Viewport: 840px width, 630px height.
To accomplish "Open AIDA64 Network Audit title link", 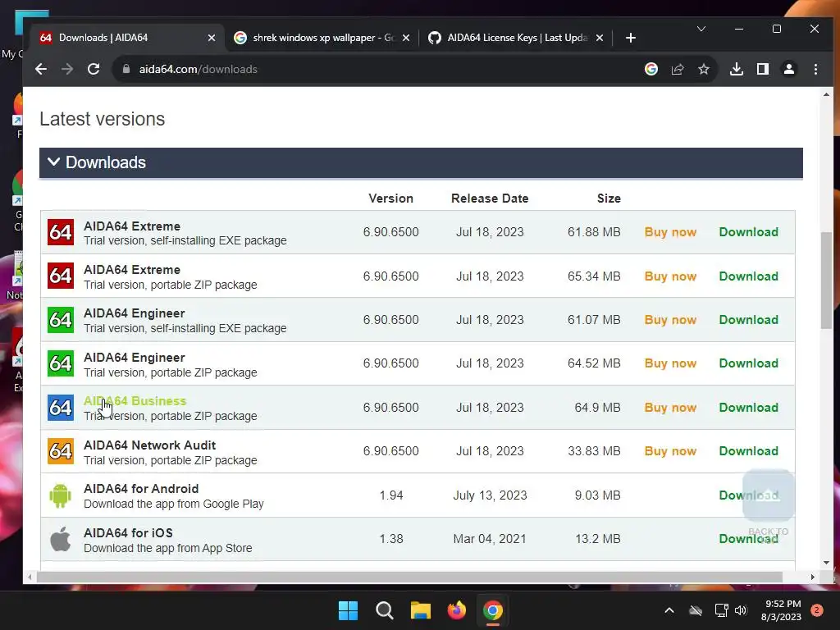I will 149,445.
